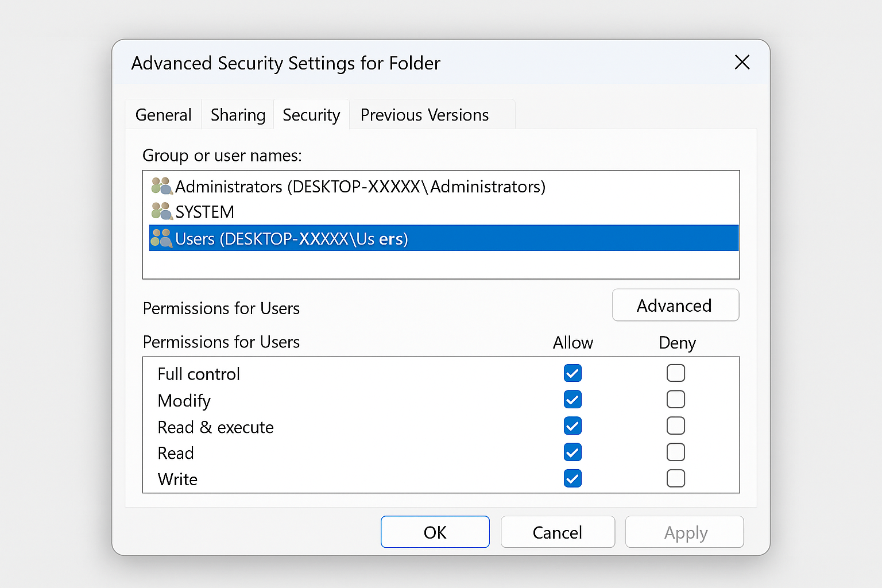The width and height of the screenshot is (882, 588).
Task: Uncheck Allow for Full control
Action: pos(572,373)
